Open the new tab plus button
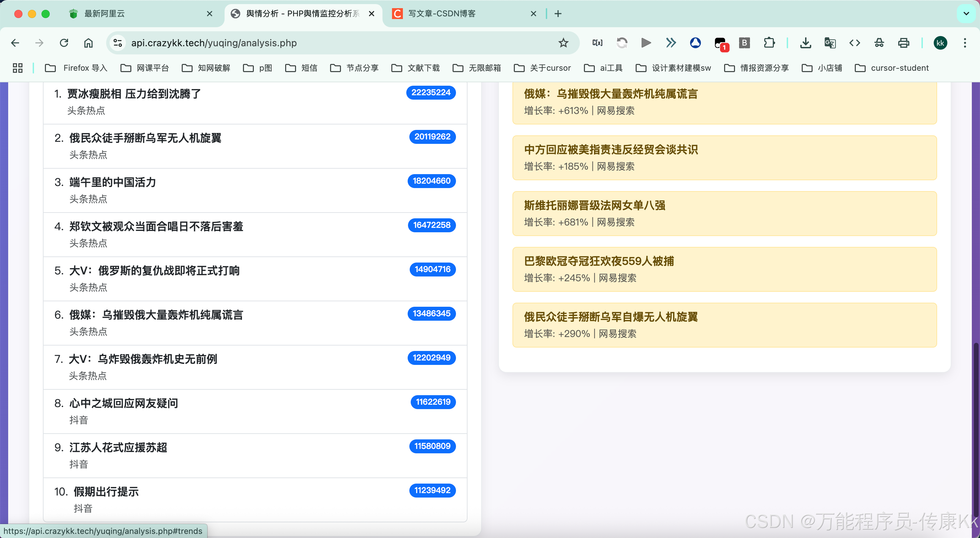980x538 pixels. click(x=558, y=14)
